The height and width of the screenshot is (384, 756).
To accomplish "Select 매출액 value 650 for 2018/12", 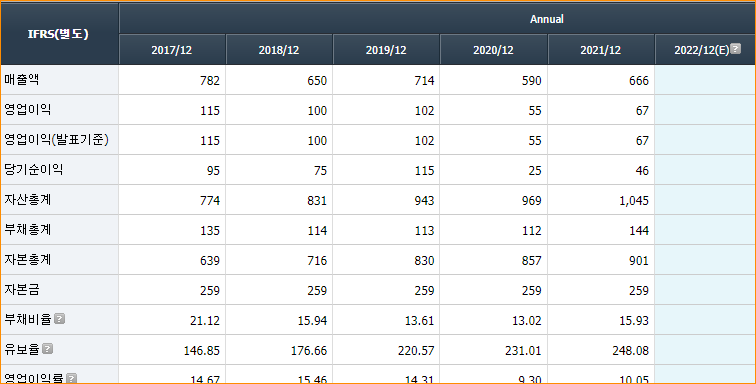I will pyautogui.click(x=317, y=81).
